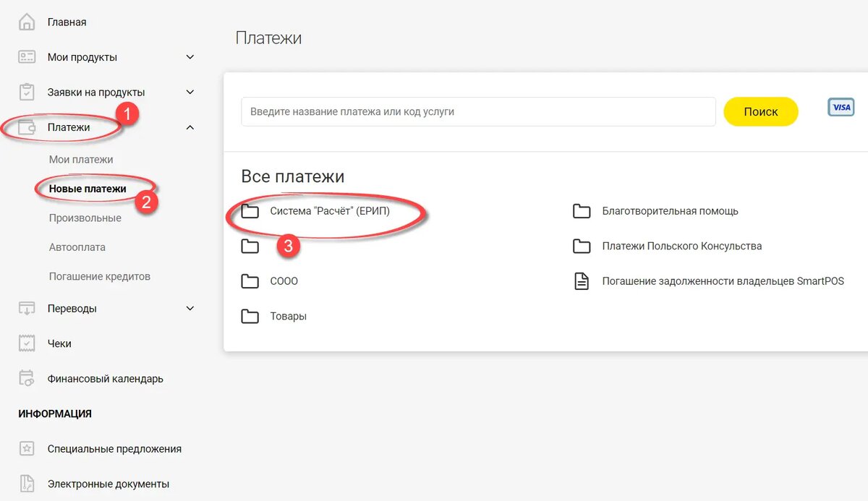Open Финансовый календарь menu item
868x501 pixels.
(106, 379)
